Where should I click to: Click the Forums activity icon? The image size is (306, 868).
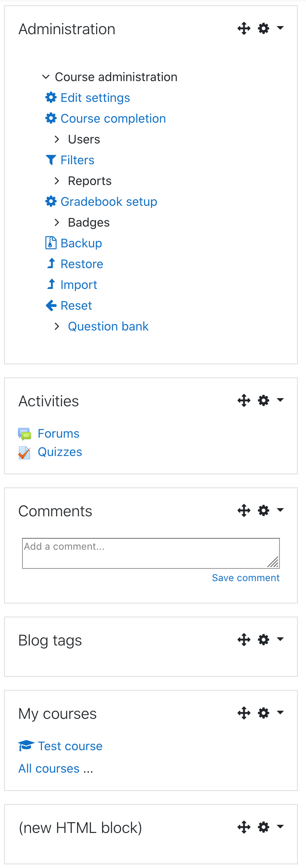(24, 434)
